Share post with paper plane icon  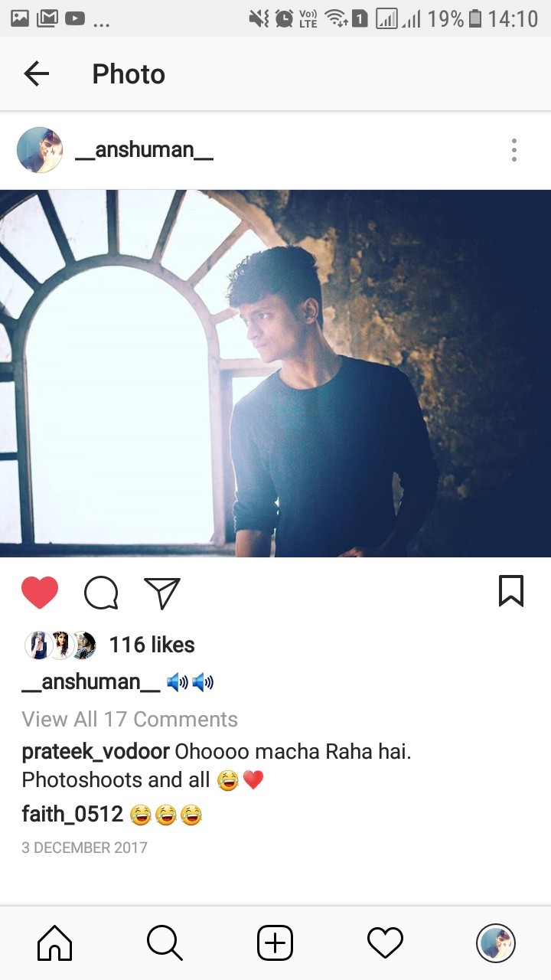click(162, 593)
